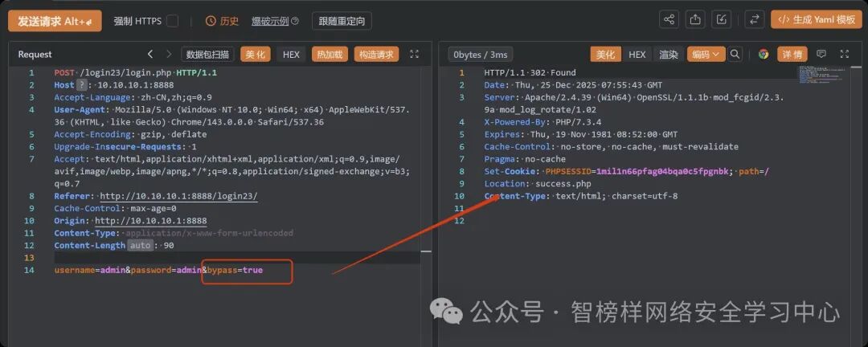Click the Content-Type application/x-www-form-urlencoded value
Screen dimensions: 868x347
point(210,233)
